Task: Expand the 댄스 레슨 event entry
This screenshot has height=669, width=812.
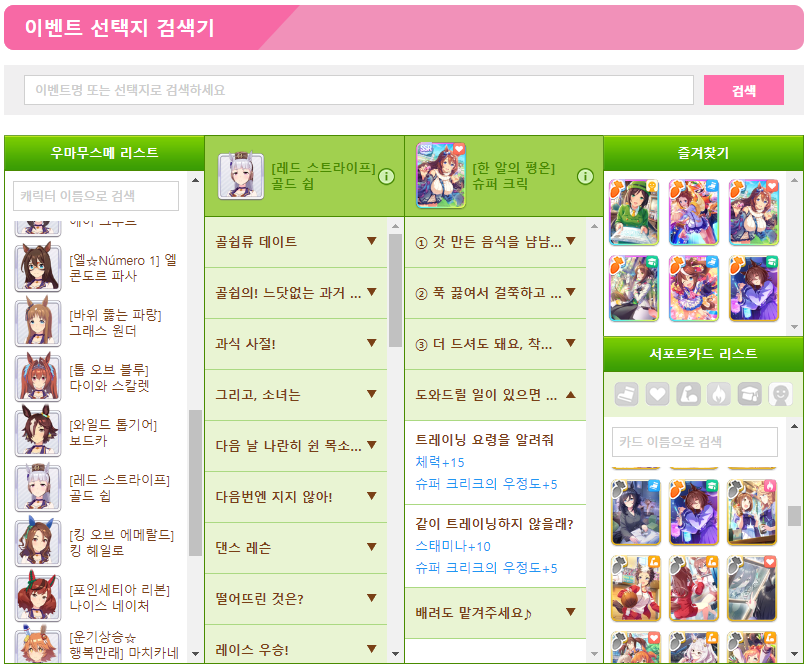Action: (296, 548)
